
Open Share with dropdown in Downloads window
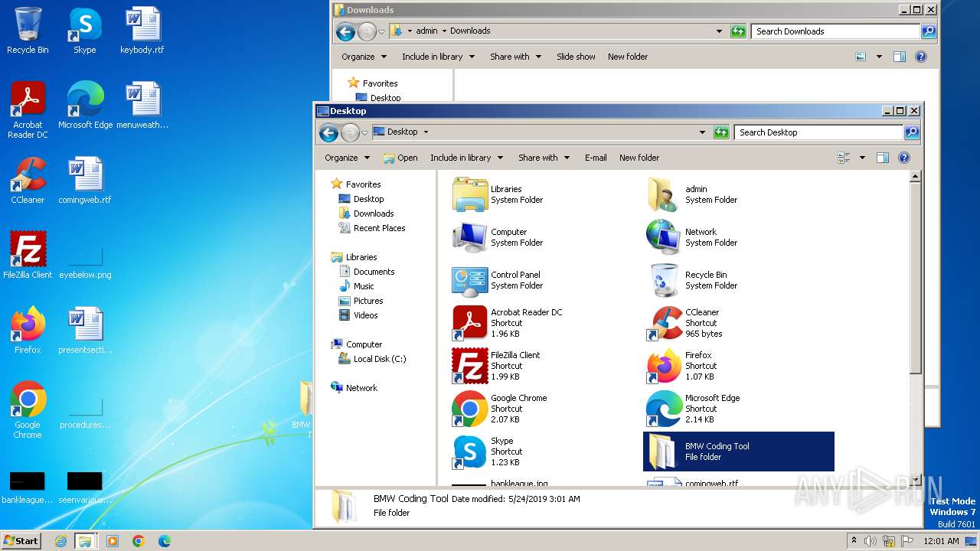(x=515, y=57)
